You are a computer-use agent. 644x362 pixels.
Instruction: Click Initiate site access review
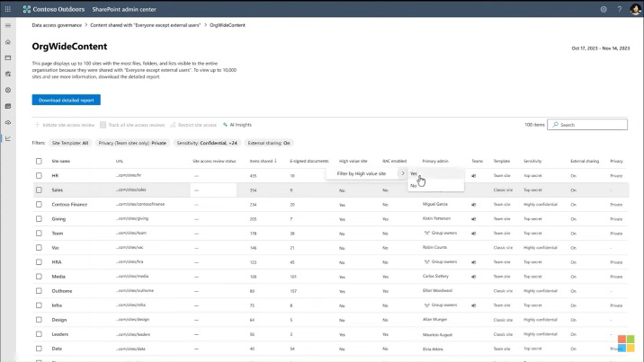click(65, 125)
